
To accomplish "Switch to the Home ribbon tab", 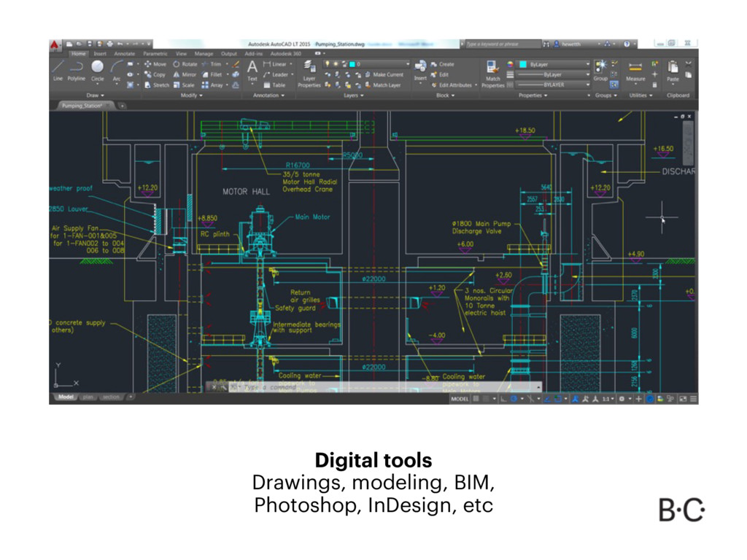I will [79, 54].
